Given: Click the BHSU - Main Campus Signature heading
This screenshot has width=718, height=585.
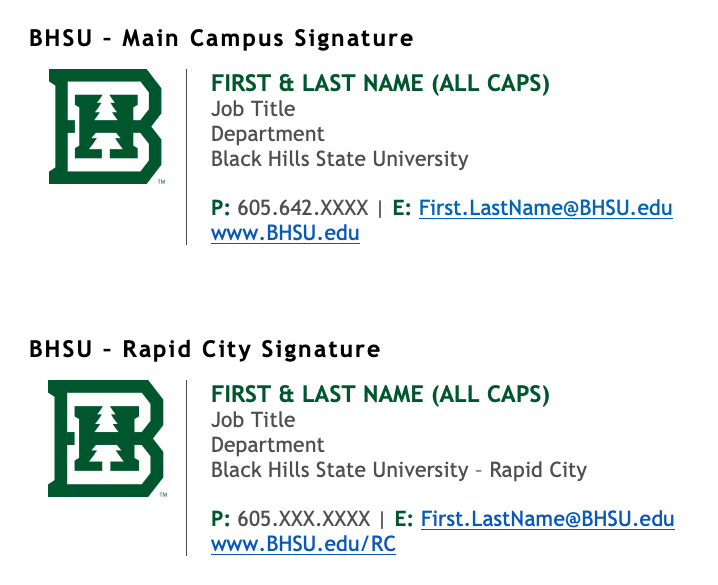Looking at the screenshot, I should 221,38.
